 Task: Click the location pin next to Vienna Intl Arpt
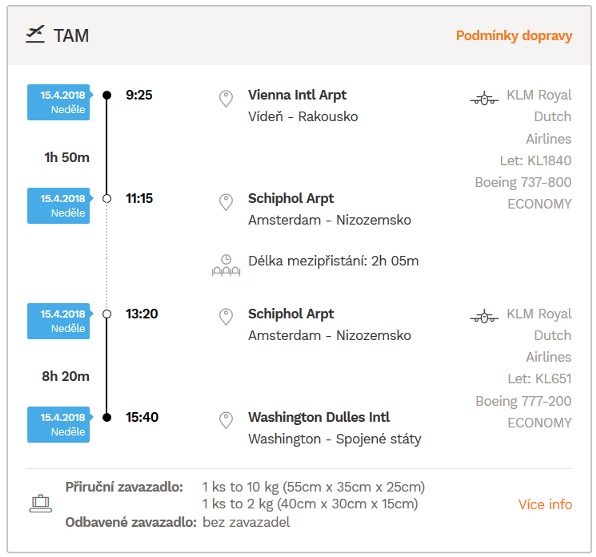click(x=226, y=99)
